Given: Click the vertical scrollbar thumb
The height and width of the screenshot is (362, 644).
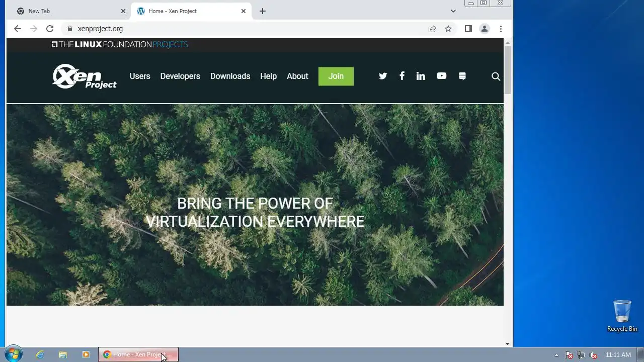Looking at the screenshot, I should 507,70.
